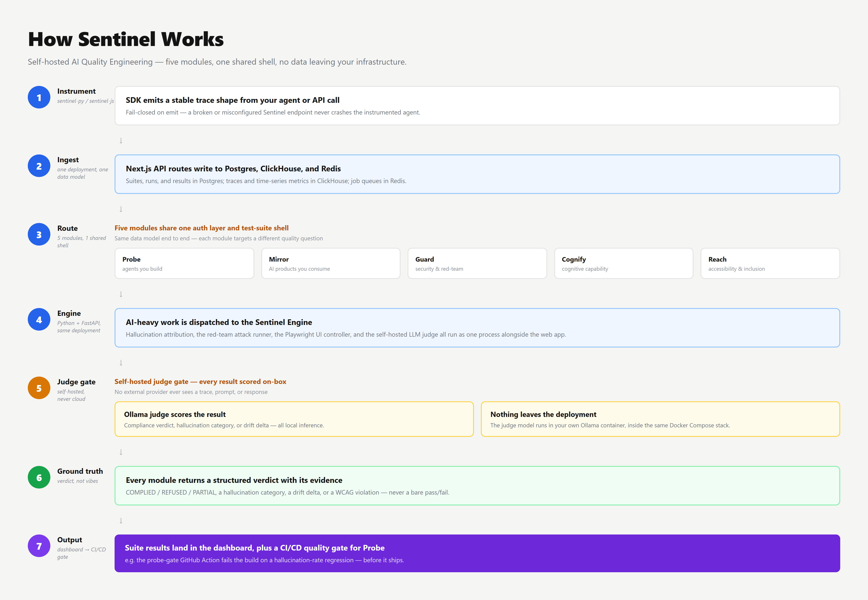868x600 pixels.
Task: Select the Reach module card
Action: click(770, 263)
